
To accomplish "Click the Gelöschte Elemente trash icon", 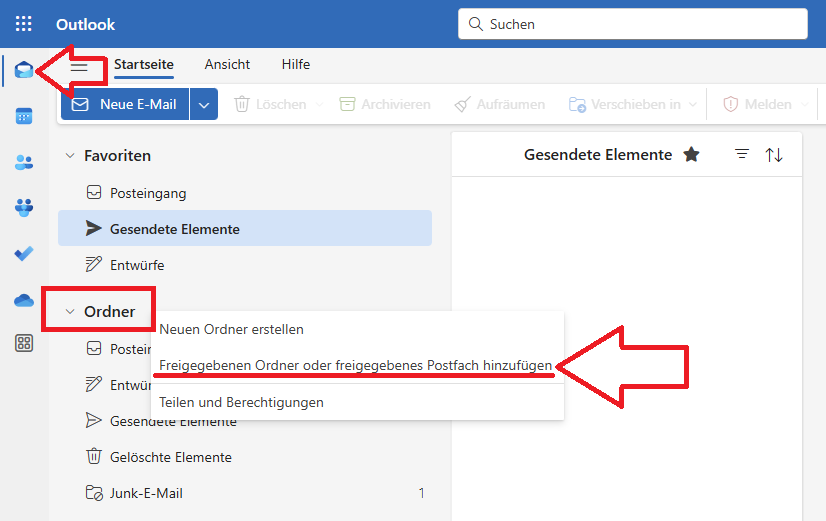I will (94, 456).
